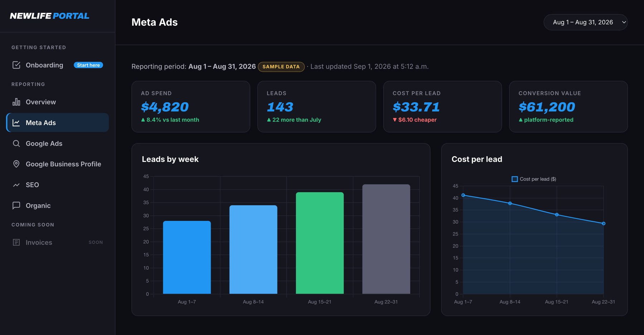This screenshot has height=335, width=644.
Task: Click the 'platform-reported' text
Action: point(549,120)
